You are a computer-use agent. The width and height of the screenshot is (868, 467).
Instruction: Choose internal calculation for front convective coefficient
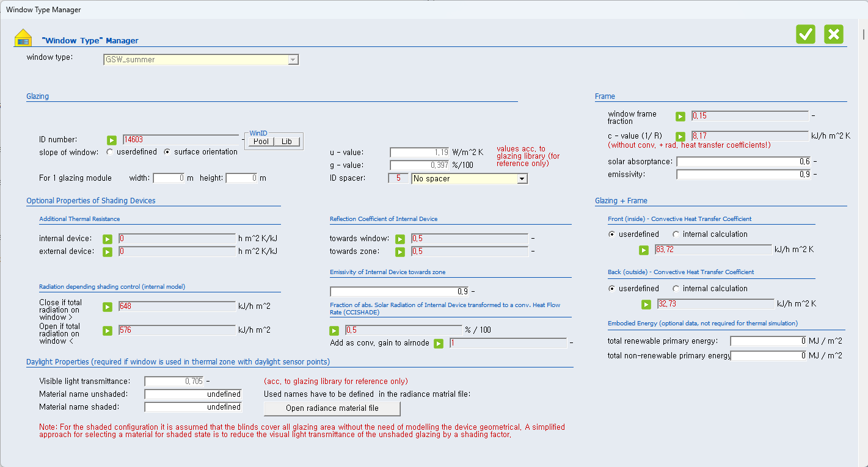coord(676,234)
